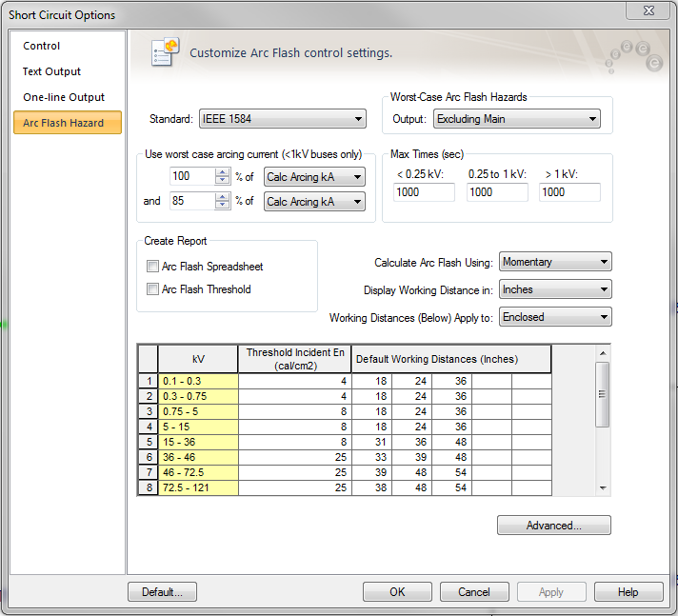The image size is (678, 616).
Task: Increase the 85 percent spinner value
Action: 222,197
